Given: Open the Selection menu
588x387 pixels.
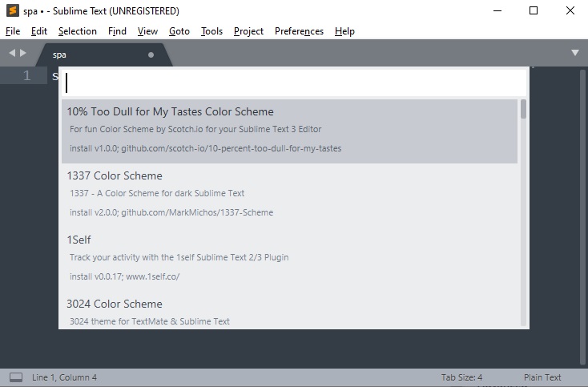Looking at the screenshot, I should tap(78, 31).
